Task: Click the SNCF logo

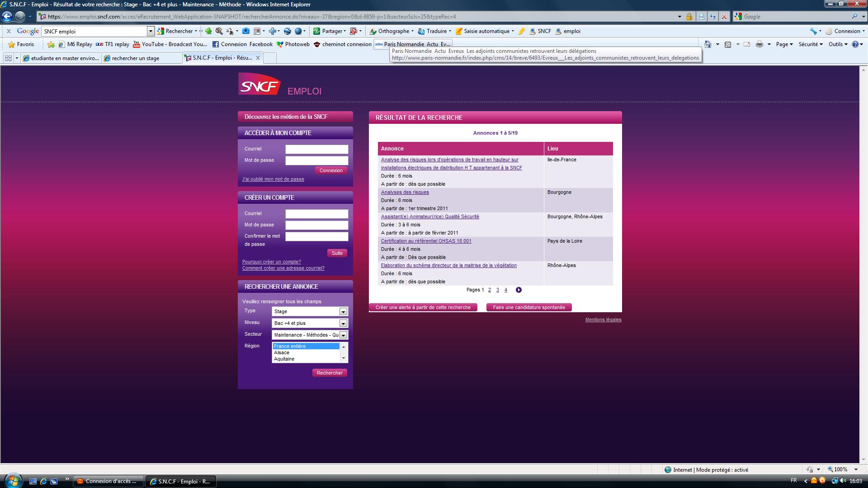Action: (x=259, y=84)
